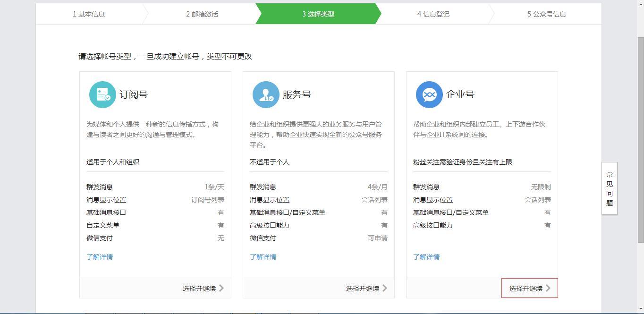This screenshot has height=314, width=644.
Task: Open 了解详情 link under 企业号
Action: coord(426,257)
